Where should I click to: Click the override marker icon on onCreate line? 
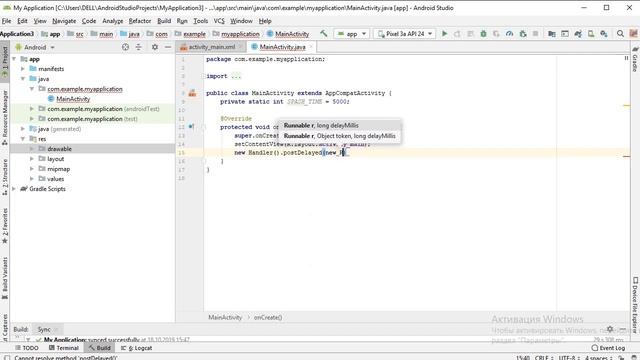(x=191, y=127)
